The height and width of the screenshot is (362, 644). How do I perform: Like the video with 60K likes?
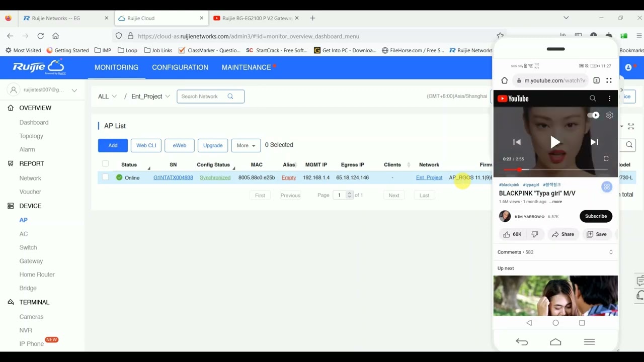click(513, 234)
